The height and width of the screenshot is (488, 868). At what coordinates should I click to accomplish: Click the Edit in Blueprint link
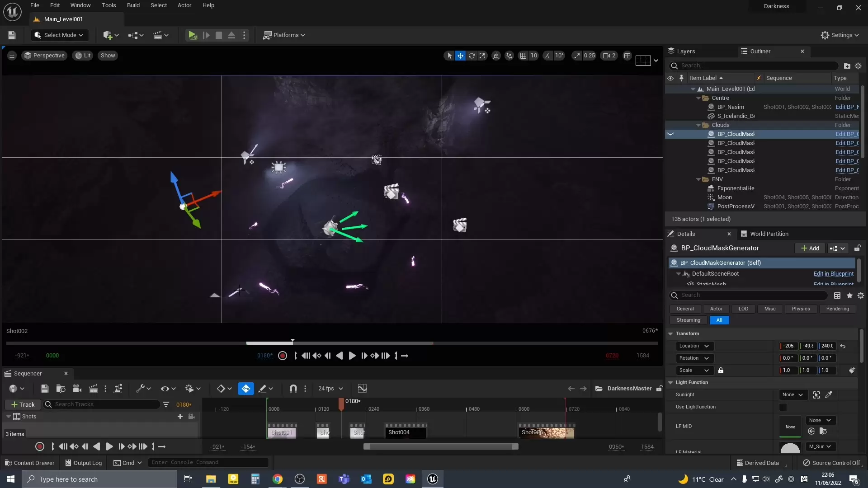pyautogui.click(x=833, y=274)
